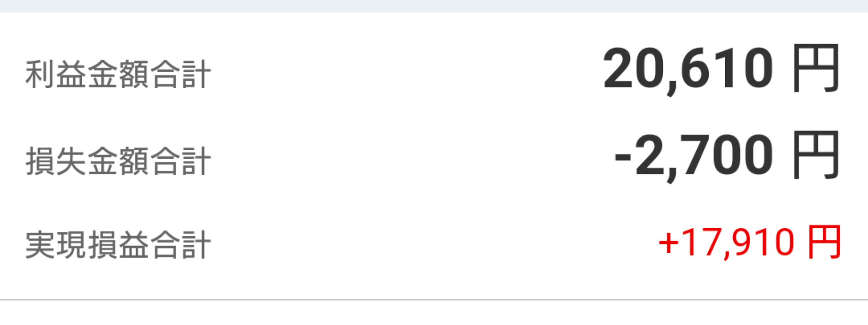This screenshot has height=325, width=868.
Task: Select the 20,610 profit total value
Action: coord(688,70)
